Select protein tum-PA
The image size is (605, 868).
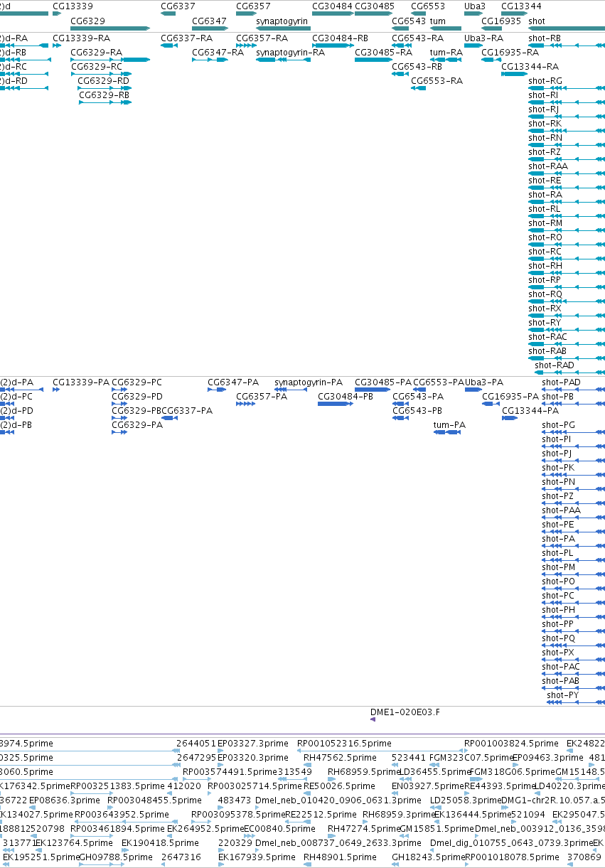click(449, 425)
